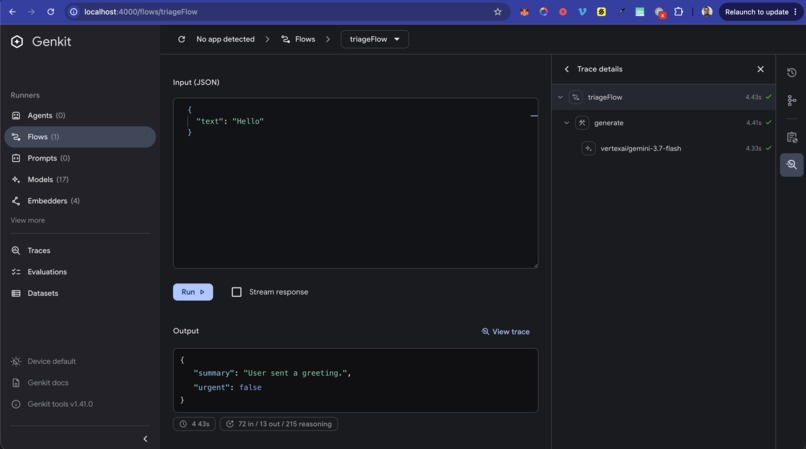
Task: Open Models list in the sidebar
Action: (x=80, y=179)
